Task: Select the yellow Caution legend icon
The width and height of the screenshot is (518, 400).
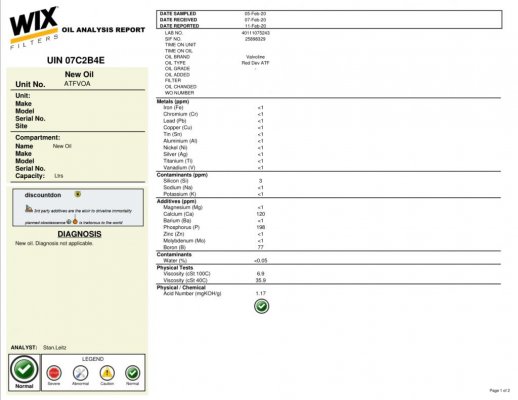Action: click(x=107, y=373)
